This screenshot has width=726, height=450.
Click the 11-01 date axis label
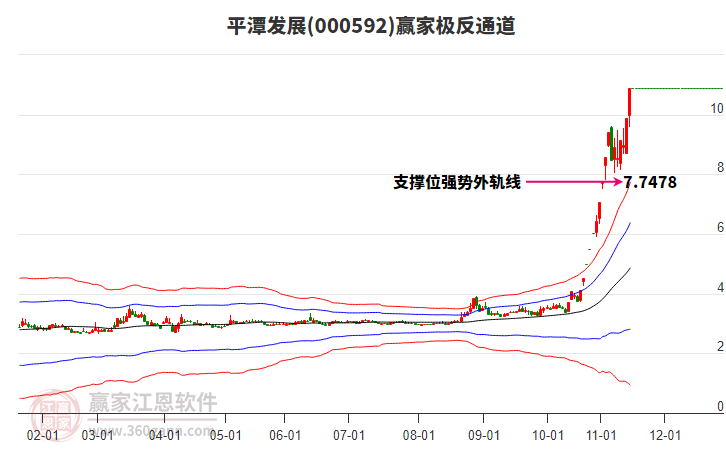pyautogui.click(x=601, y=436)
